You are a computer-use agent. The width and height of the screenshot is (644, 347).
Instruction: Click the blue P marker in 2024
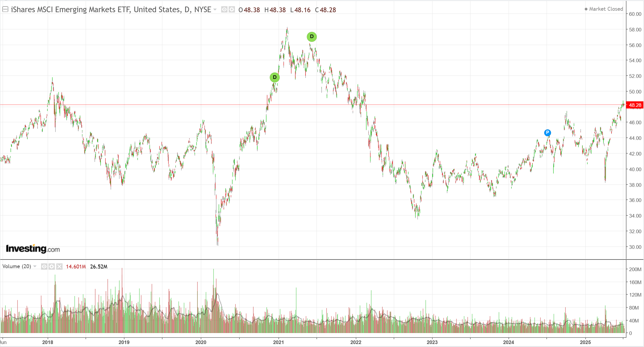(x=547, y=133)
